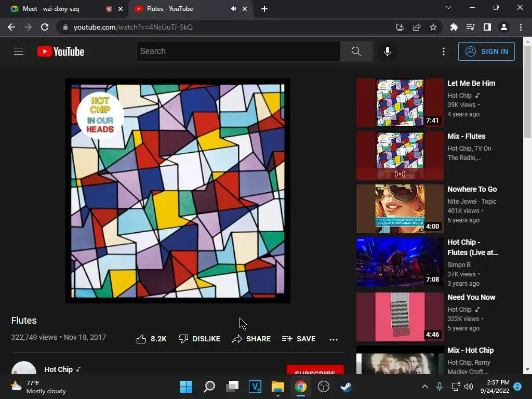
Task: Play the Need You Now thumbnail
Action: click(x=400, y=317)
